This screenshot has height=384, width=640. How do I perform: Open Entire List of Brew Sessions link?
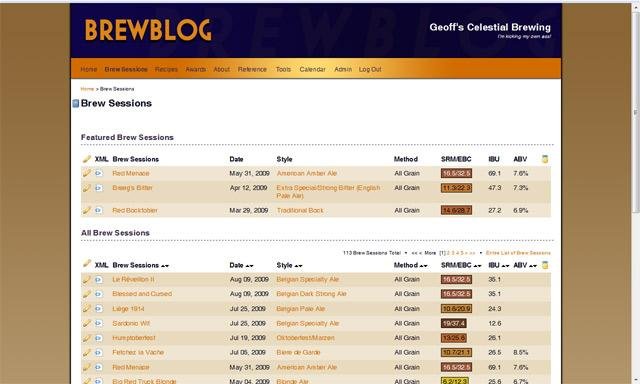pyautogui.click(x=518, y=253)
